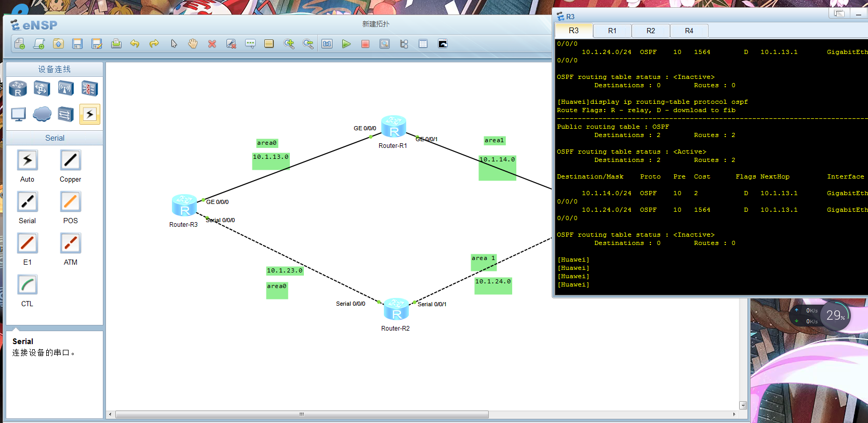This screenshot has width=868, height=423.
Task: Toggle the grid display icon
Action: coord(423,44)
